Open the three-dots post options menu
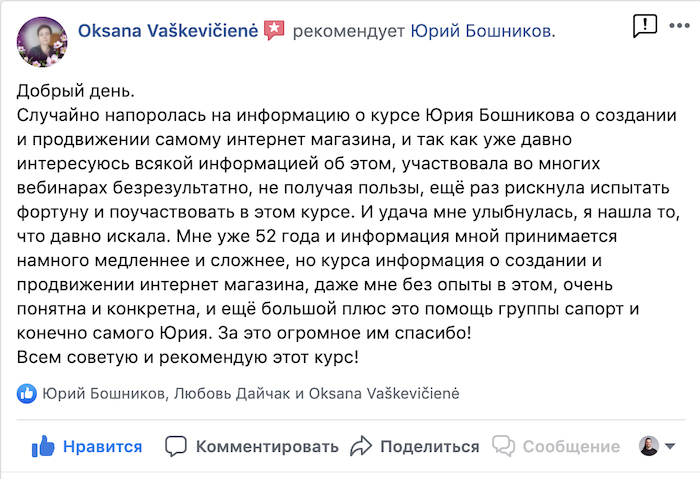Viewport: 700px width, 479px height. point(679,26)
